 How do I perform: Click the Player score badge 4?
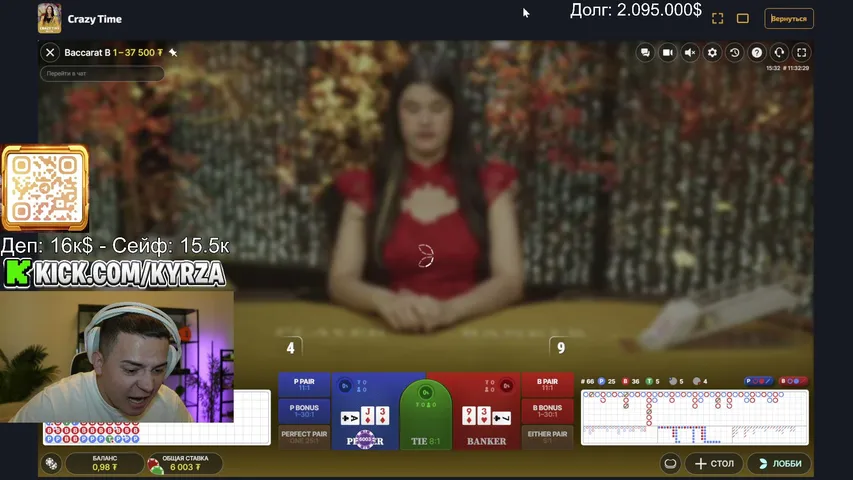pos(290,348)
